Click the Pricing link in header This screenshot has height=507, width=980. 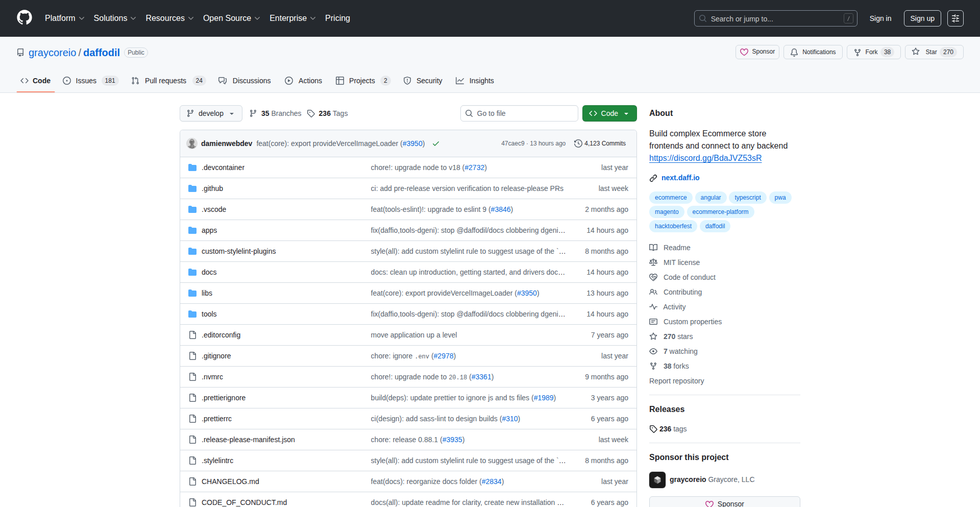(x=337, y=18)
